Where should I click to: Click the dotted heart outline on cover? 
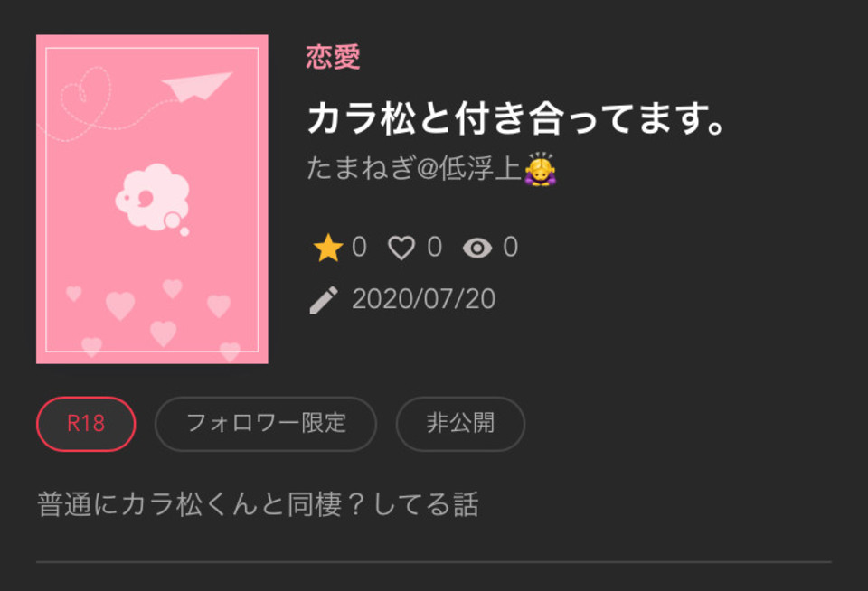[86, 97]
